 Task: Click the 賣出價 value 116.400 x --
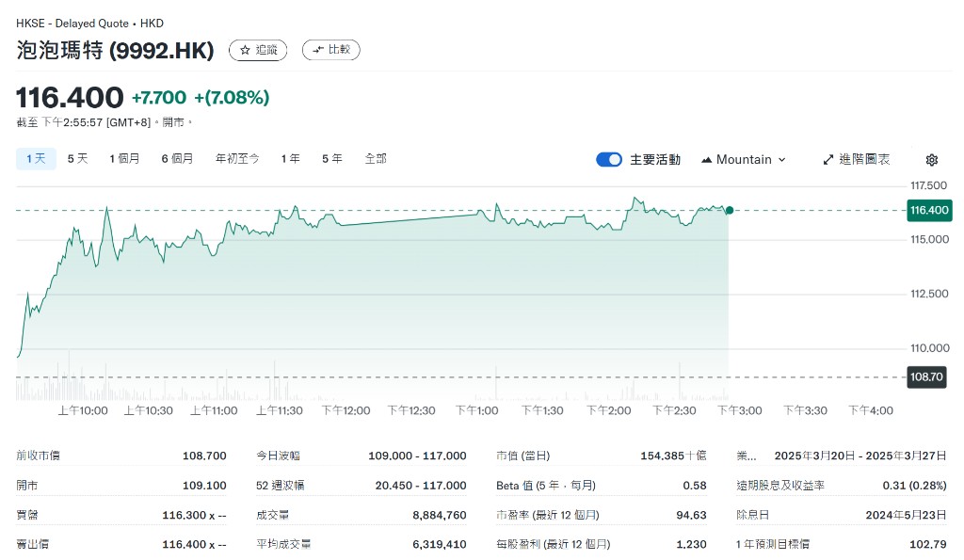194,544
